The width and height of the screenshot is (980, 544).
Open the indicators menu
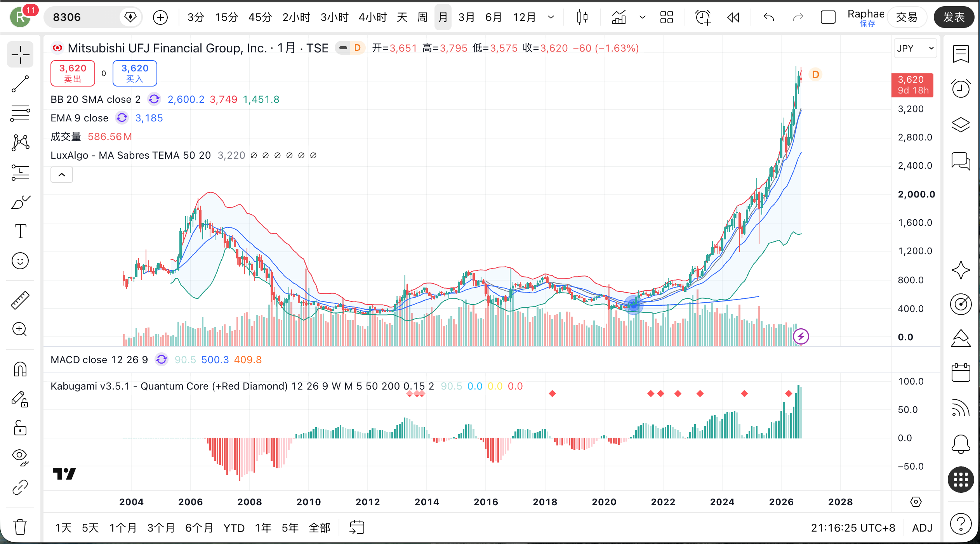pyautogui.click(x=619, y=17)
